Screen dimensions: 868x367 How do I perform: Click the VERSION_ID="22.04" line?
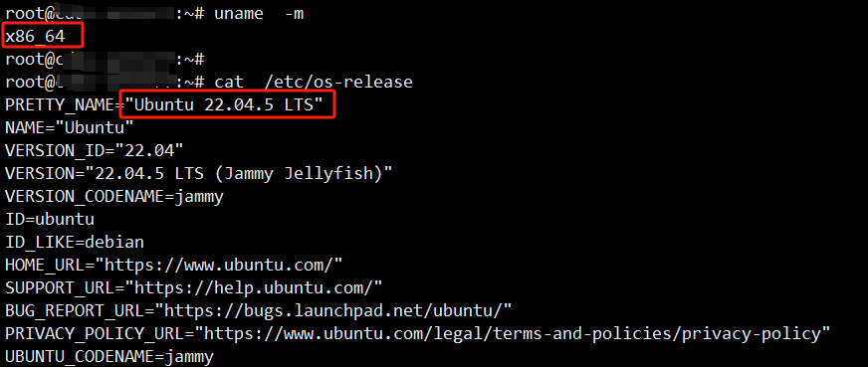tap(95, 151)
